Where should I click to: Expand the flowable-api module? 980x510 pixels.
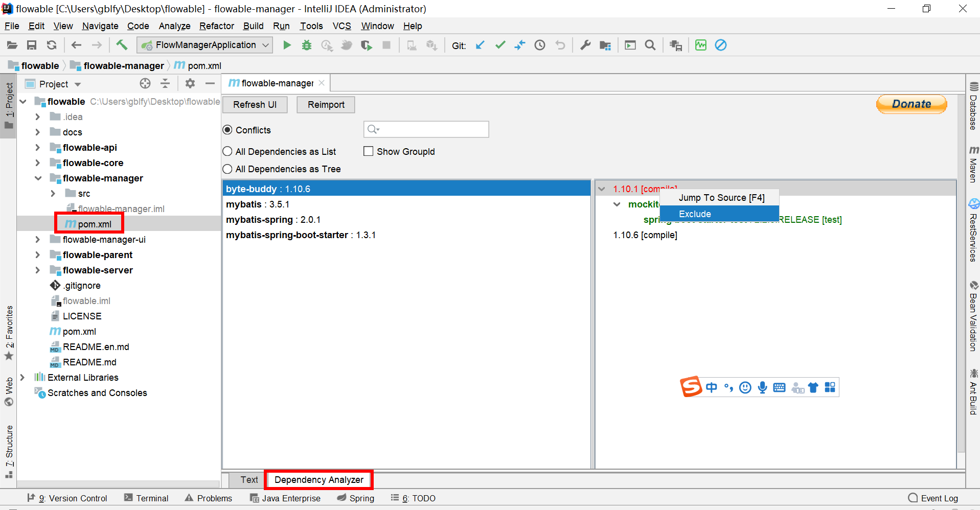tap(37, 147)
